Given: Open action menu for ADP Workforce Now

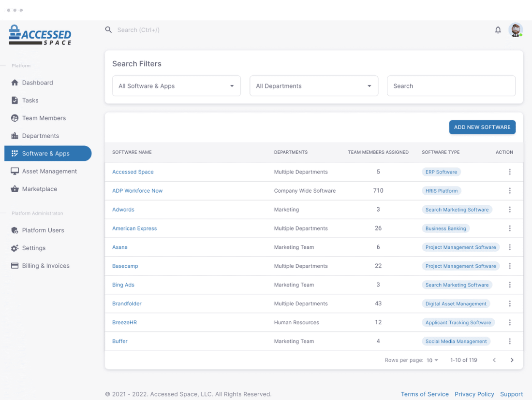Looking at the screenshot, I should [x=509, y=191].
